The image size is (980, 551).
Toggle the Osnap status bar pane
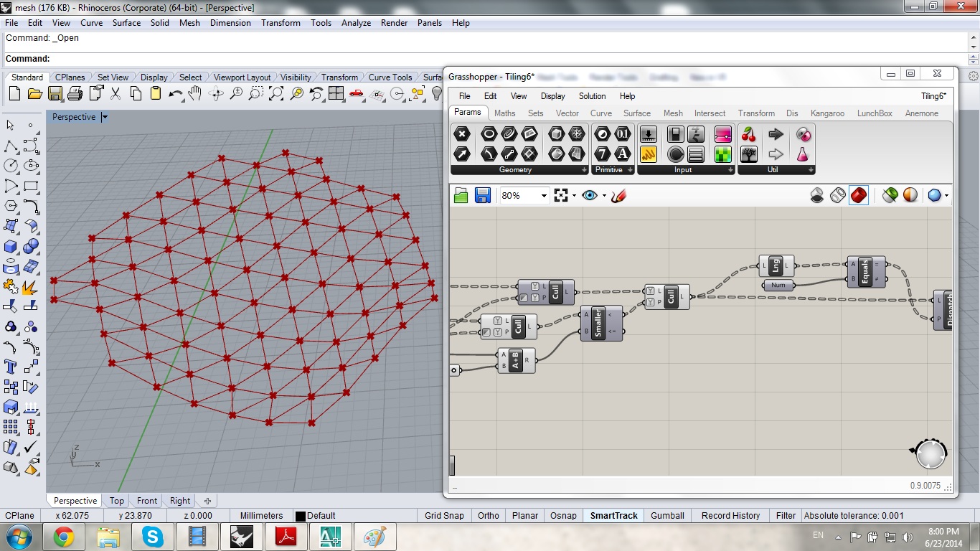(563, 515)
